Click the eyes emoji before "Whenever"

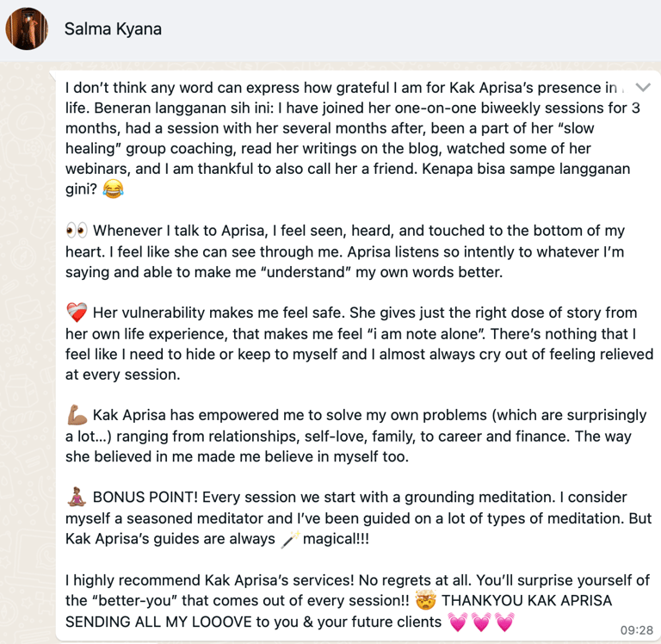click(77, 231)
